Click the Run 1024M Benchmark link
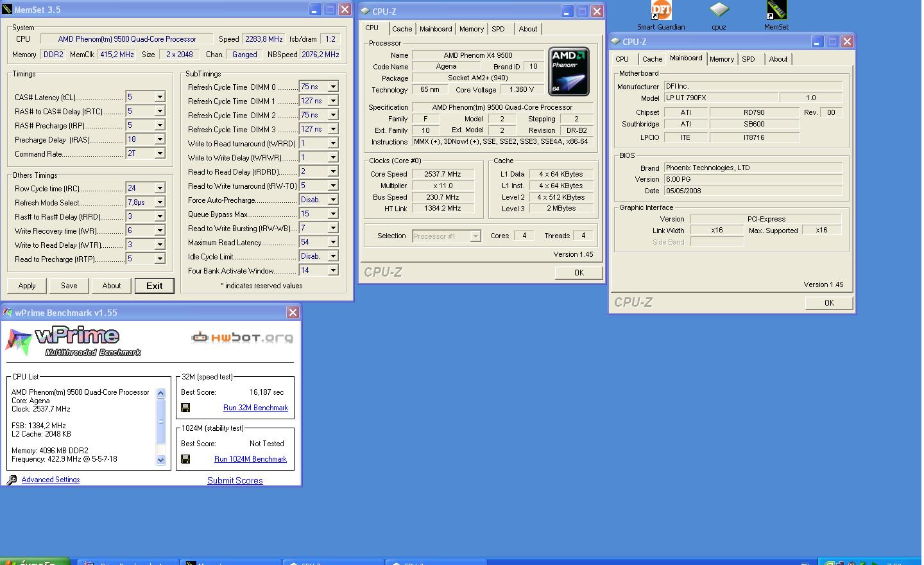The height and width of the screenshot is (565, 924). (250, 459)
